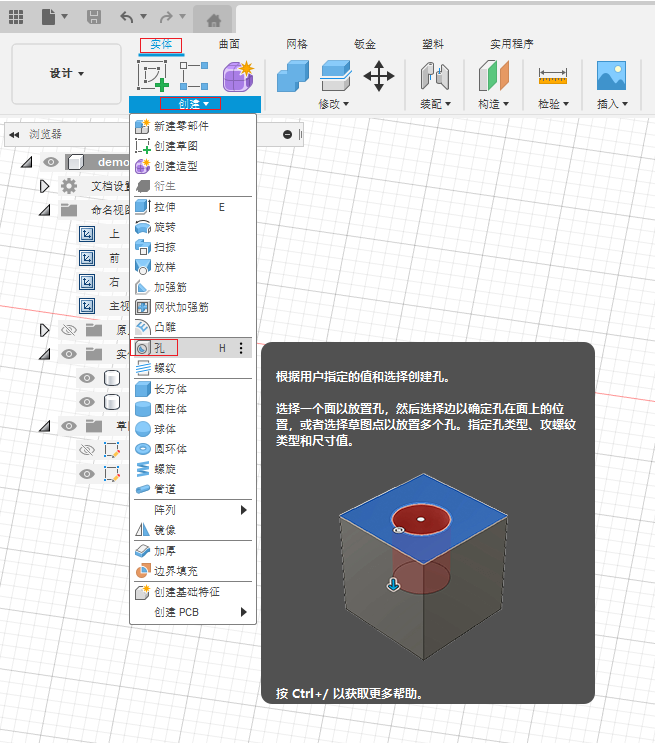The width and height of the screenshot is (655, 743).
Task: Open the data panel grid icon
Action: tap(16, 18)
